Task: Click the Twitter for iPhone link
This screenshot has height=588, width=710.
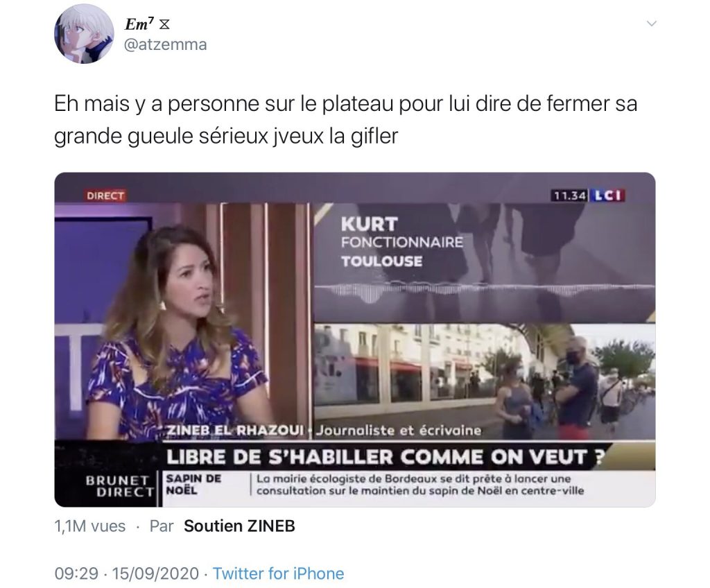Action: click(278, 573)
